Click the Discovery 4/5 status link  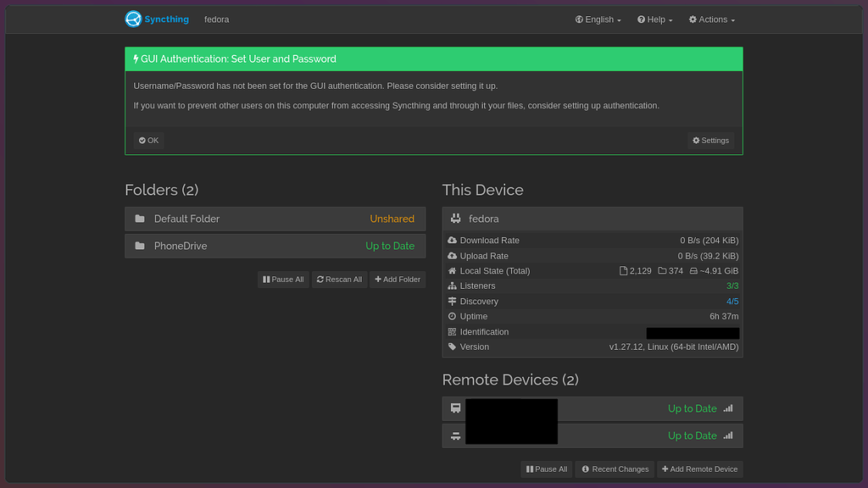pyautogui.click(x=732, y=301)
